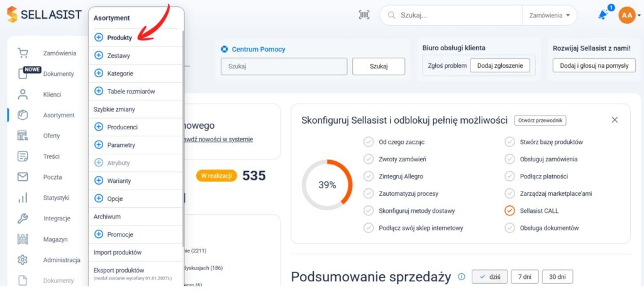Expand Produkty with its plus icon
The height and width of the screenshot is (297, 644).
tap(99, 38)
